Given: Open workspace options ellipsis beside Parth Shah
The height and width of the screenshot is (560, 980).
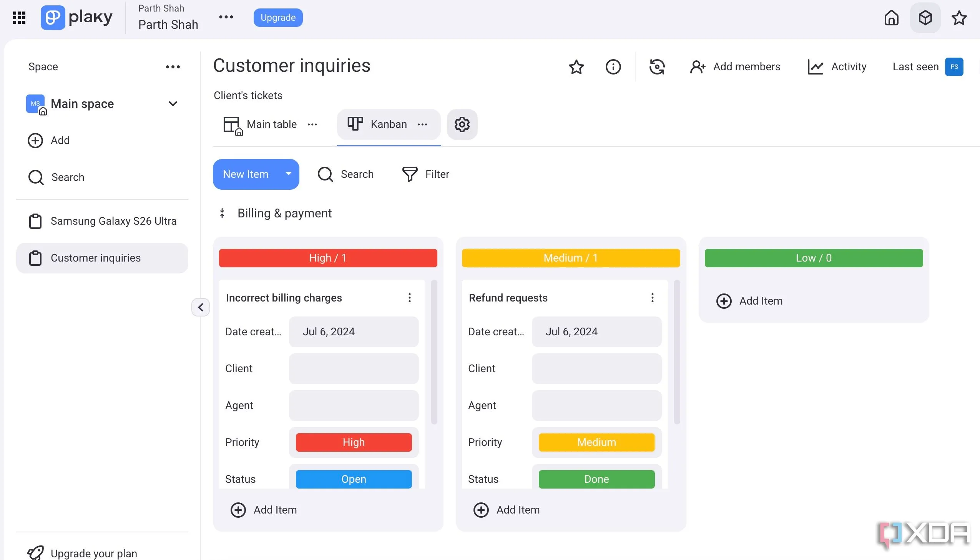Looking at the screenshot, I should pyautogui.click(x=226, y=17).
